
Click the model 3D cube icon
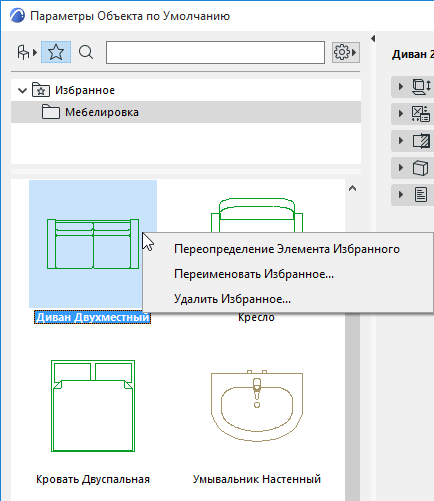420,168
